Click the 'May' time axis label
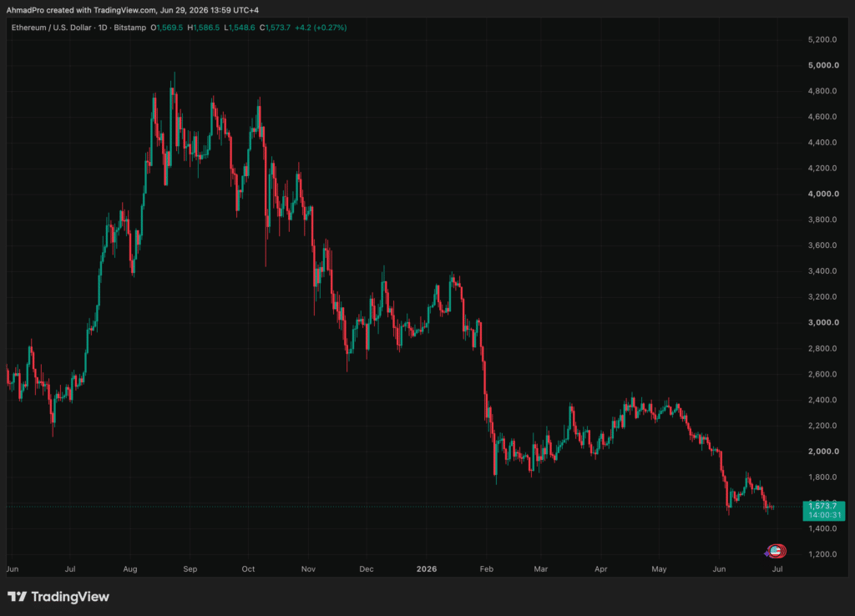Image resolution: width=855 pixels, height=616 pixels. click(659, 569)
